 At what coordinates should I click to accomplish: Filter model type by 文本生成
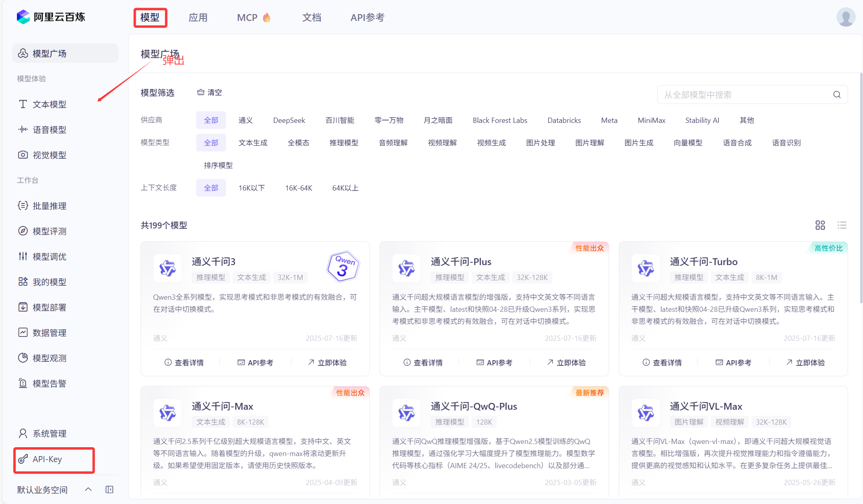[253, 143]
